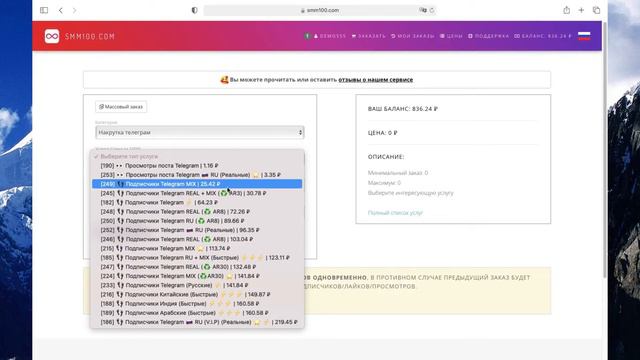Toggle the Safari sidebar icon
The image size is (640, 360).
[x=44, y=10]
